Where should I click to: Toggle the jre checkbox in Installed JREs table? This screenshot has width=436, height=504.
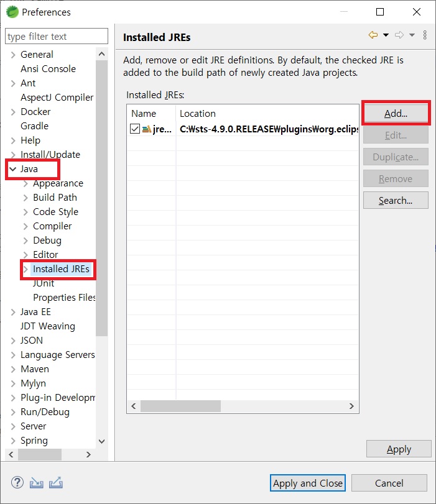tap(135, 129)
